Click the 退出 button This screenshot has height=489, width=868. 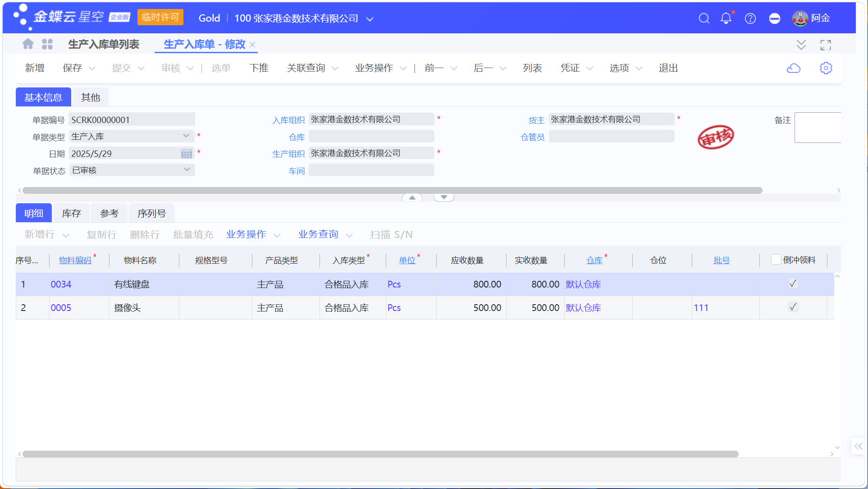coord(668,68)
